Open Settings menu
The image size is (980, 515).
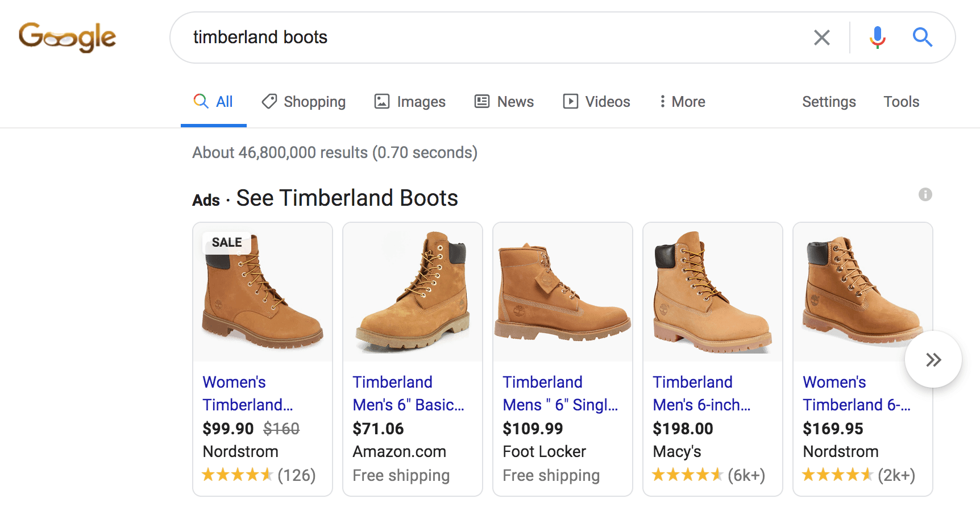click(x=829, y=102)
